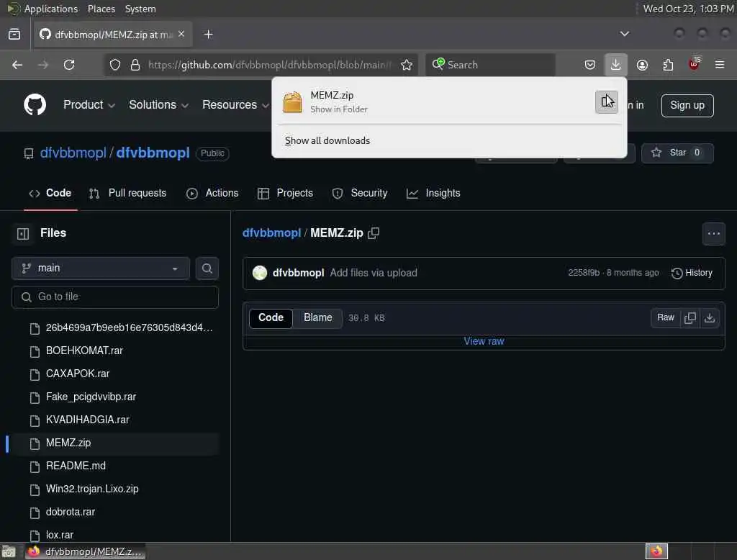Click the padlock site info icon

(x=135, y=65)
